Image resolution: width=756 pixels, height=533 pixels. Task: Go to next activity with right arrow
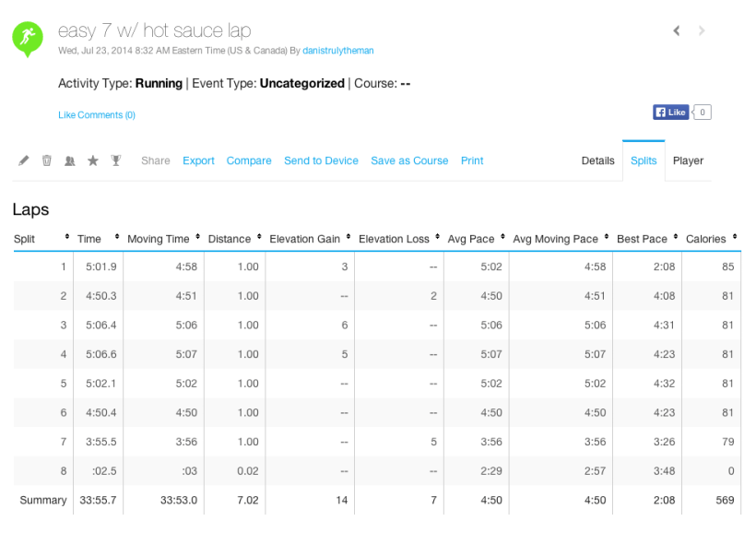pyautogui.click(x=702, y=30)
